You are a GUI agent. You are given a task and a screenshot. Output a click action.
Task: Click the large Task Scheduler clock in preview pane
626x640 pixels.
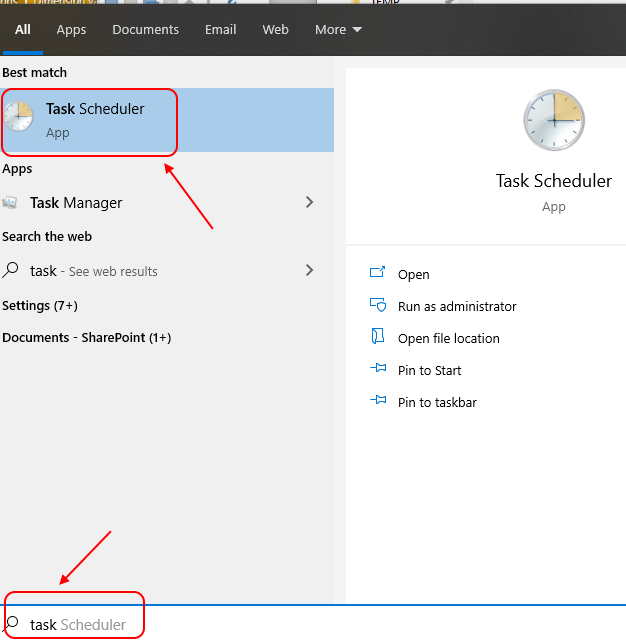554,120
